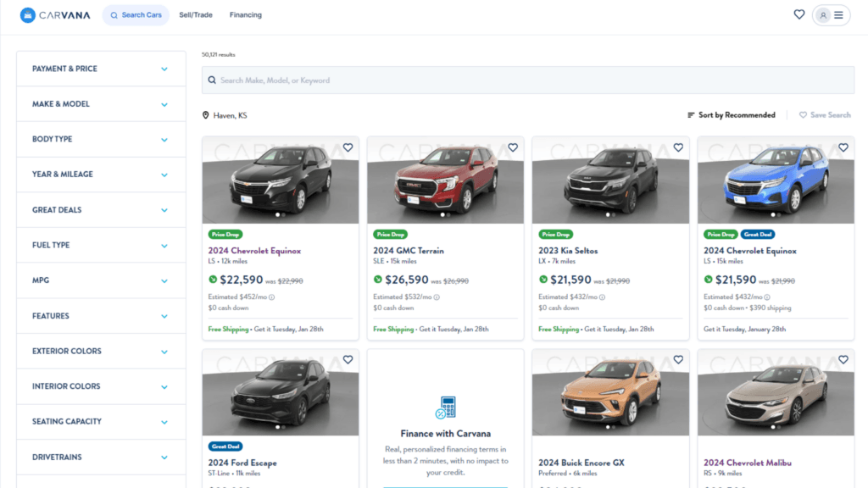Viewport: 868px width, 488px height.
Task: Expand the Fuel Type filter
Action: click(101, 245)
